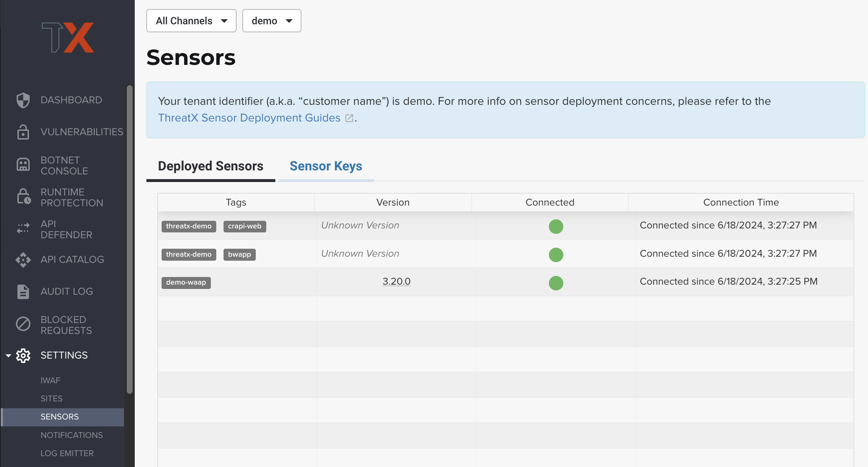The height and width of the screenshot is (467, 868).
Task: Collapse the Settings section arrow
Action: [x=8, y=356]
